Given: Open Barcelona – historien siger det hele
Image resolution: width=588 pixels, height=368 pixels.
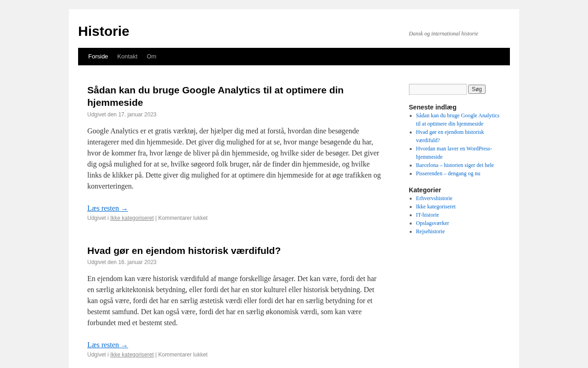Looking at the screenshot, I should point(455,165).
